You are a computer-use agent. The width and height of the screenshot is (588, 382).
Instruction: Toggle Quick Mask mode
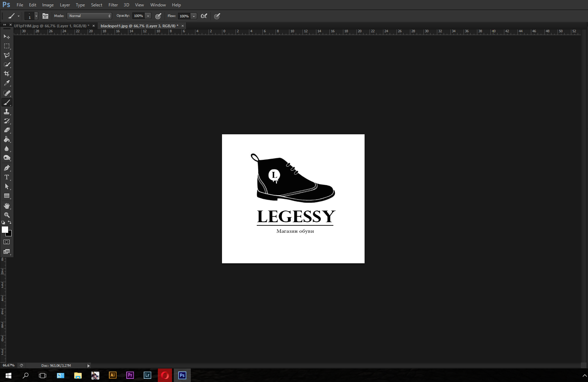[7, 242]
